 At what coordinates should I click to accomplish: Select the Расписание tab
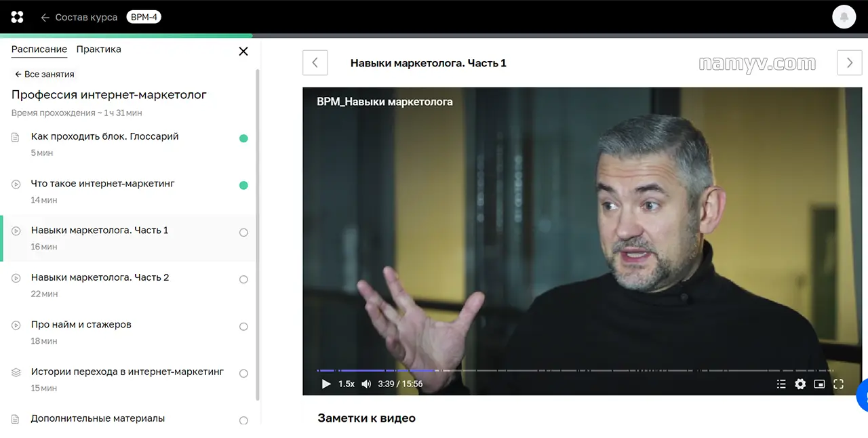point(39,49)
